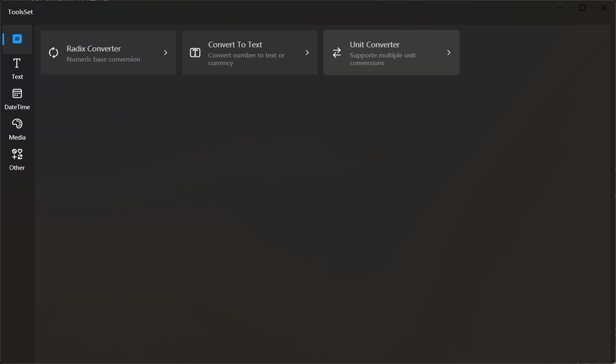The width and height of the screenshot is (616, 364).
Task: Close the ToolsSet window
Action: (x=604, y=8)
